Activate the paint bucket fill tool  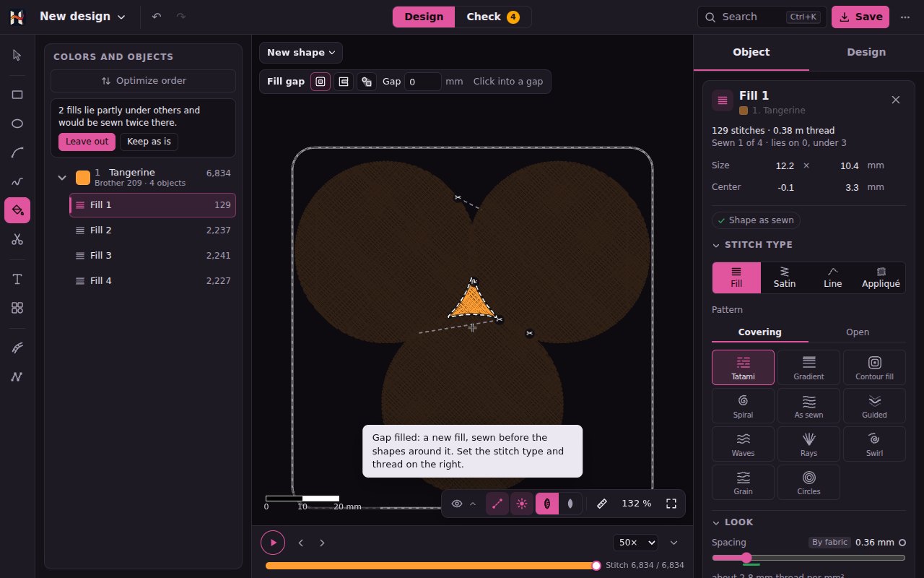(17, 210)
